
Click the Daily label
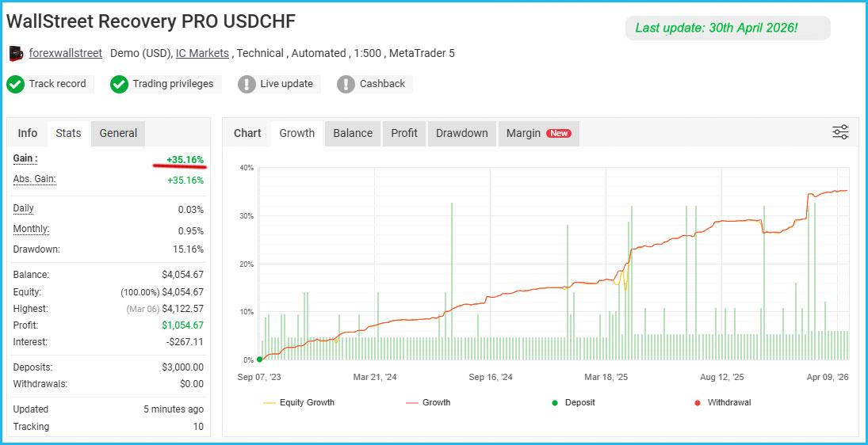(23, 208)
